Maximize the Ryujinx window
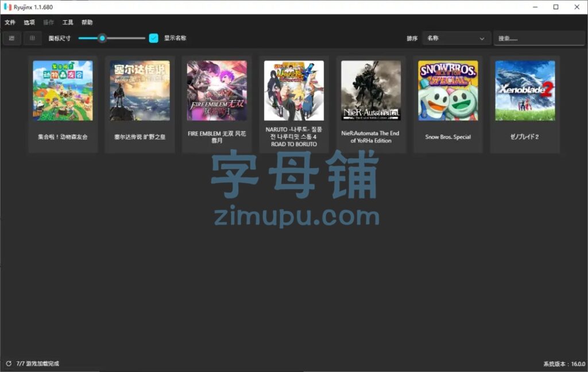Image resolution: width=588 pixels, height=372 pixels. pyautogui.click(x=556, y=7)
